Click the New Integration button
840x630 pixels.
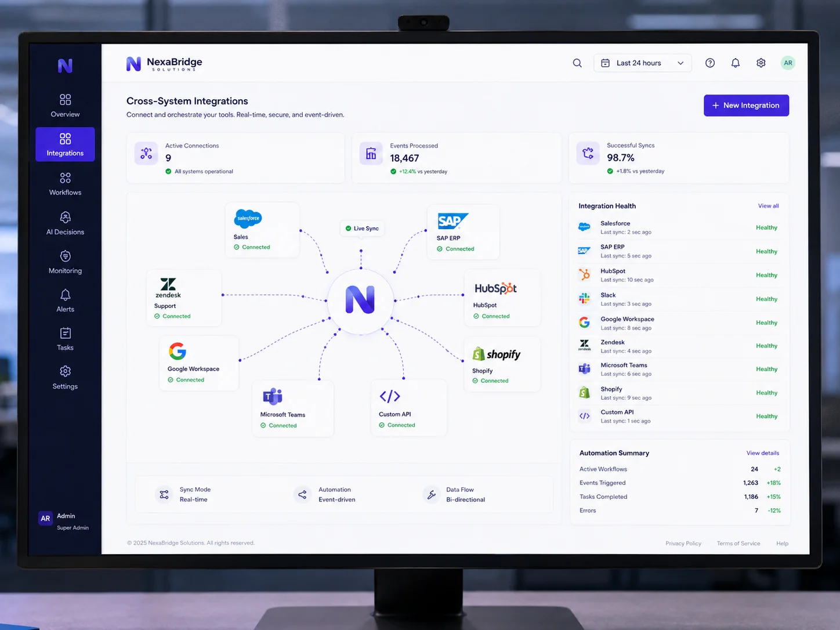[x=746, y=106]
